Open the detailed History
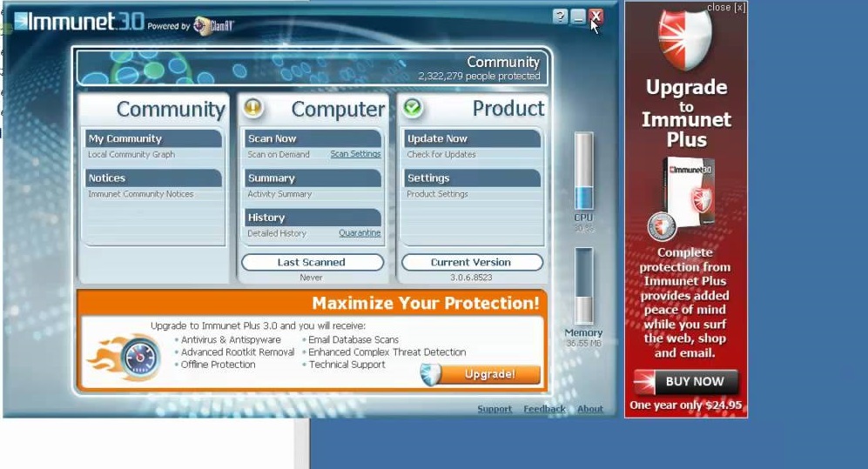Viewport: 868px width, 469px height. click(x=313, y=218)
